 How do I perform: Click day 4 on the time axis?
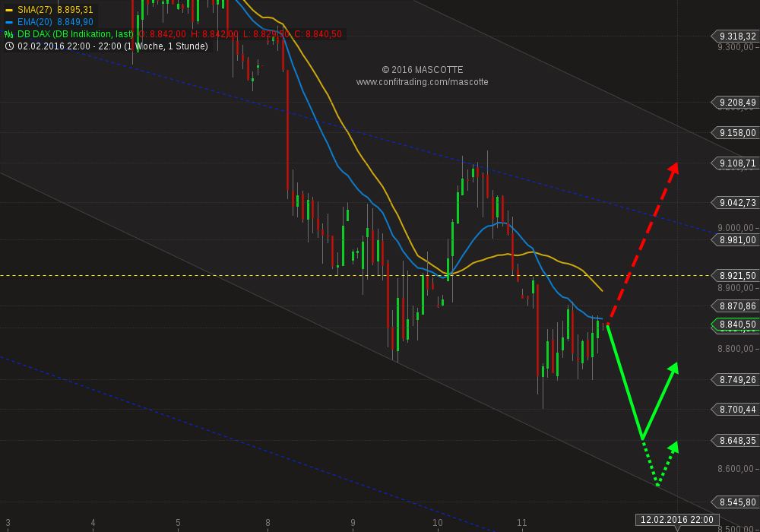[x=93, y=523]
